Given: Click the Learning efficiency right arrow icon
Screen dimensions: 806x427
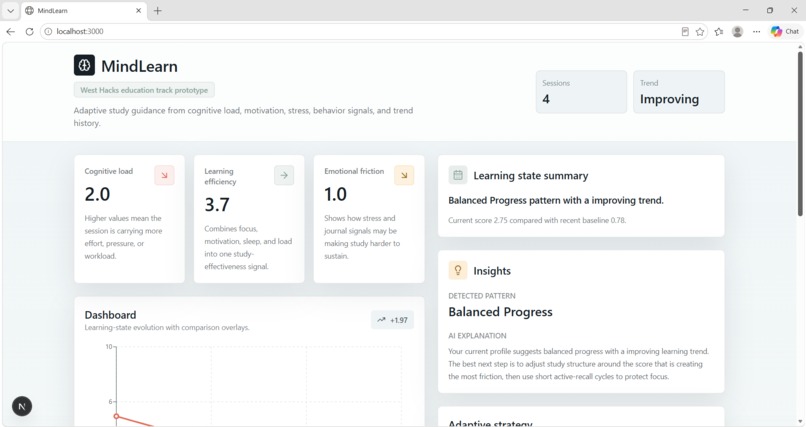Looking at the screenshot, I should (x=284, y=175).
